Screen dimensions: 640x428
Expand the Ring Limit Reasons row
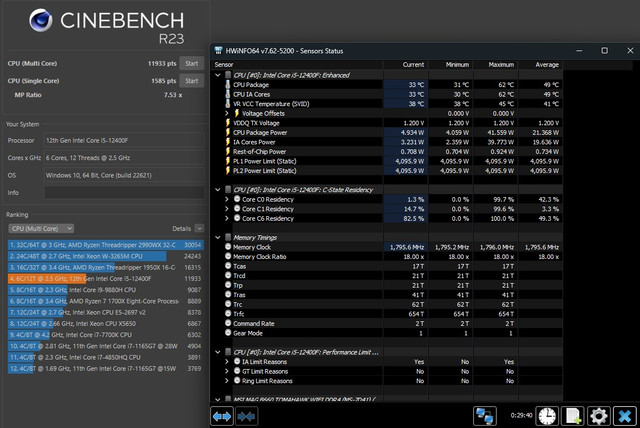227,381
